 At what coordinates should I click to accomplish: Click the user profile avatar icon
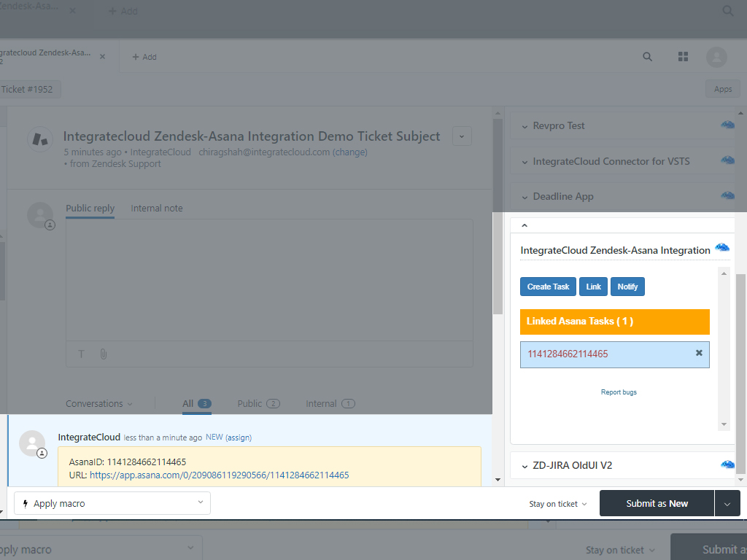point(716,57)
